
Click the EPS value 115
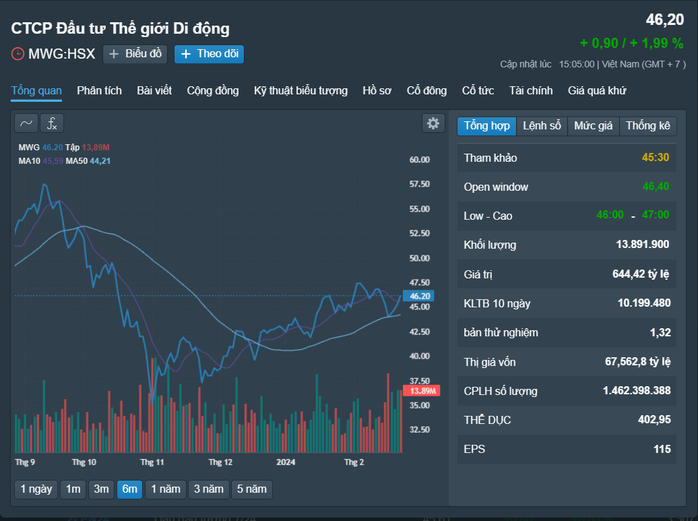point(662,449)
